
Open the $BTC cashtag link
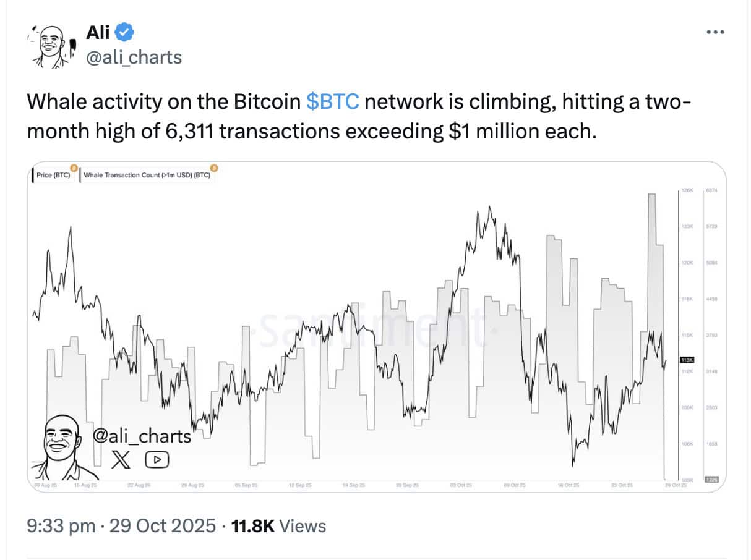332,101
